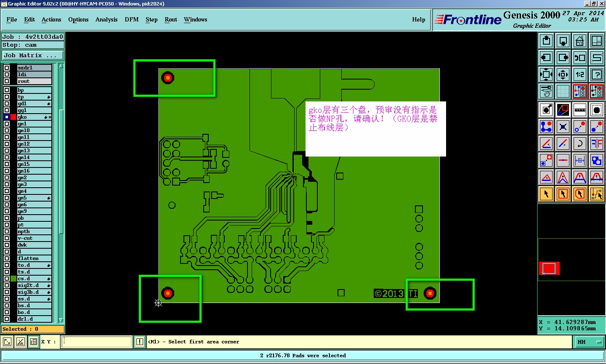Open the Step menu

(151, 20)
